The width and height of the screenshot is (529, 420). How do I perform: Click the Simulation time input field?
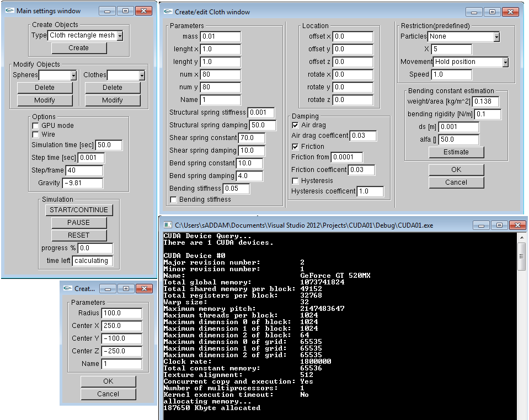tap(109, 145)
